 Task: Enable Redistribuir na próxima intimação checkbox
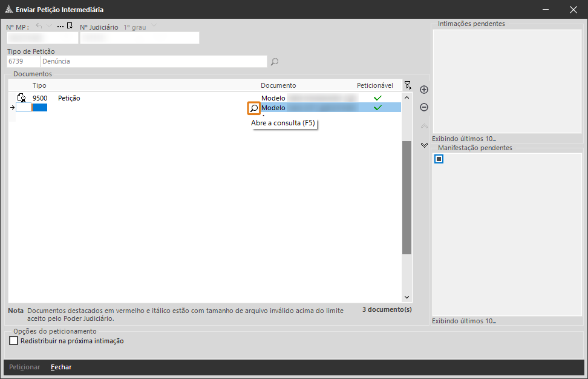14,341
